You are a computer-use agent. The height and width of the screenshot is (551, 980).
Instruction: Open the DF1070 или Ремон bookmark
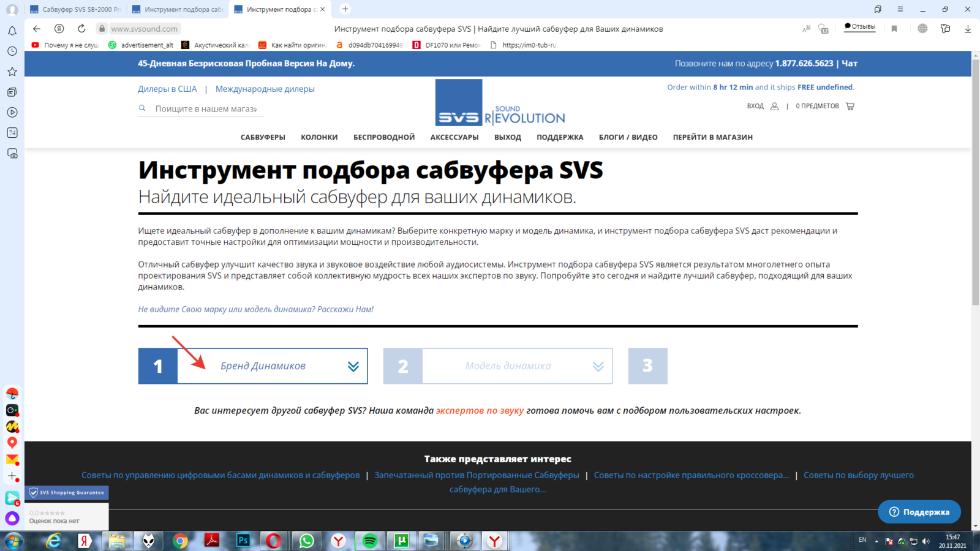tap(447, 45)
